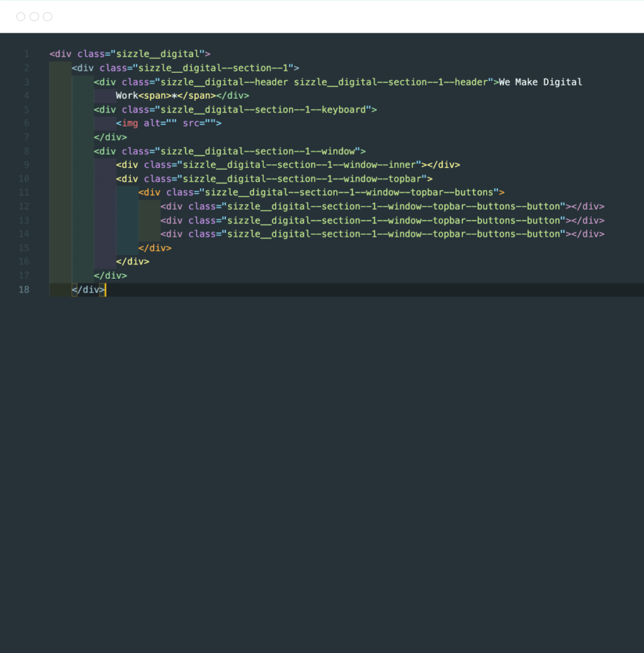Click the orange closing </div> on line 15

pyautogui.click(x=155, y=248)
